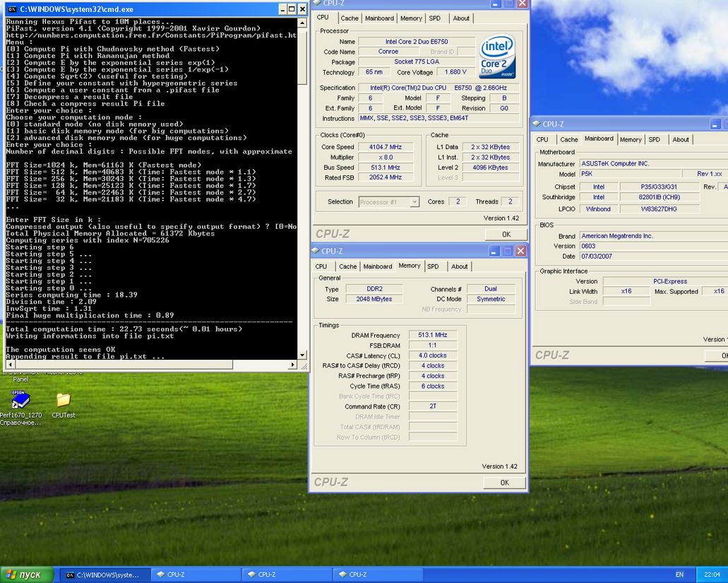Viewport: 728px width, 583px height.
Task: Maximize the cmd.exe window
Action: tap(292, 8)
